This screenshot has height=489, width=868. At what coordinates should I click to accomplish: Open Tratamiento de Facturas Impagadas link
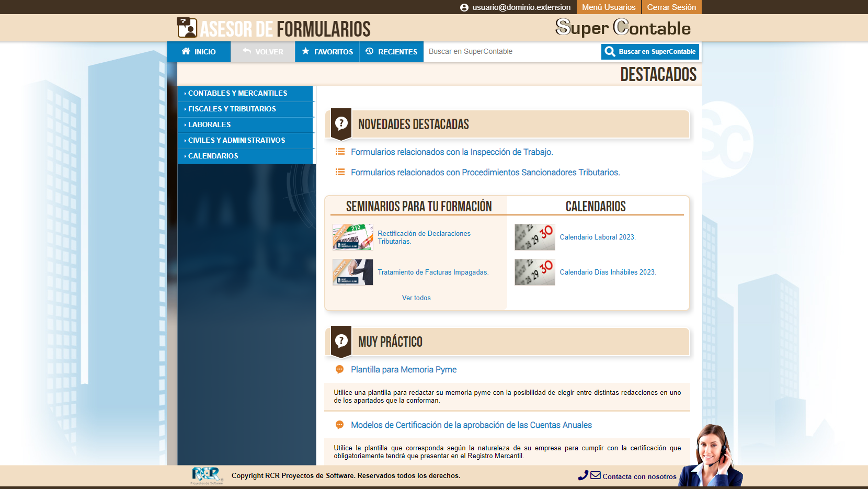pyautogui.click(x=433, y=272)
